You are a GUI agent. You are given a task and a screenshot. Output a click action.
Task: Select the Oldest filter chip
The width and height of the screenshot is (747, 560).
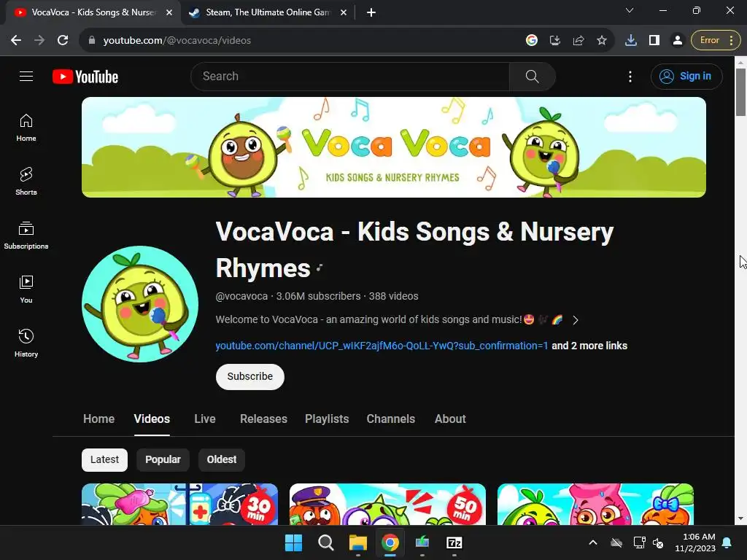222,459
